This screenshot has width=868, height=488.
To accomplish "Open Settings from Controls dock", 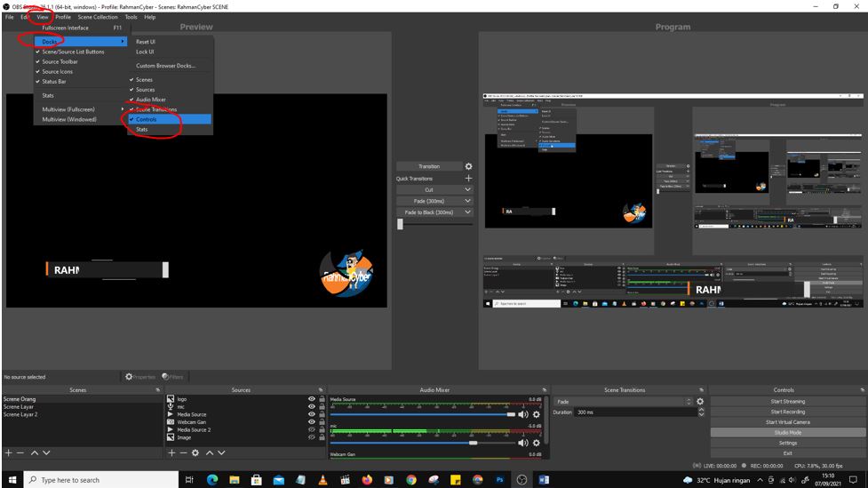I will tap(788, 444).
